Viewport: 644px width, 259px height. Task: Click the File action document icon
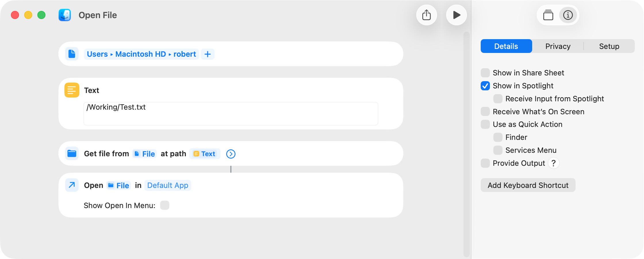(x=72, y=54)
